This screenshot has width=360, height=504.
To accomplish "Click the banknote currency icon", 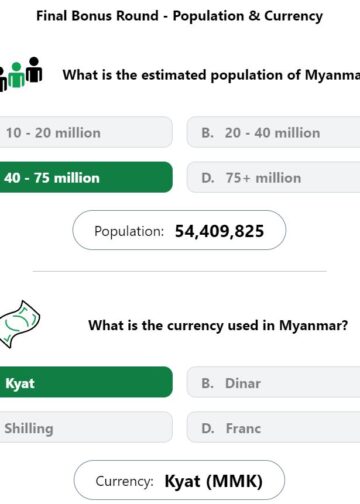I will (x=19, y=324).
